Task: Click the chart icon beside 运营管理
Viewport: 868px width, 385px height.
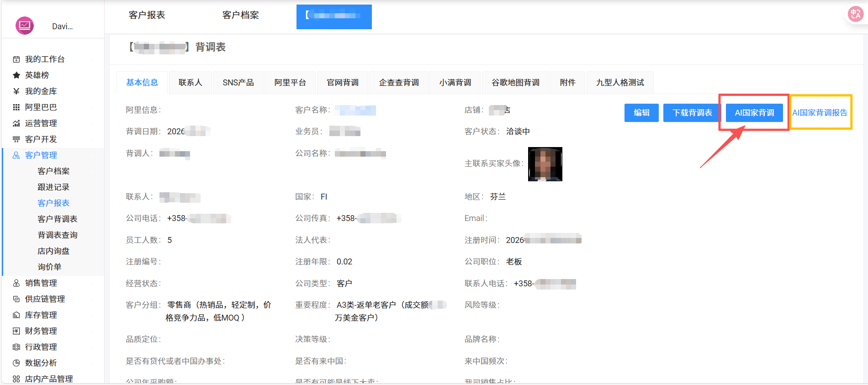Action: pyautogui.click(x=16, y=123)
